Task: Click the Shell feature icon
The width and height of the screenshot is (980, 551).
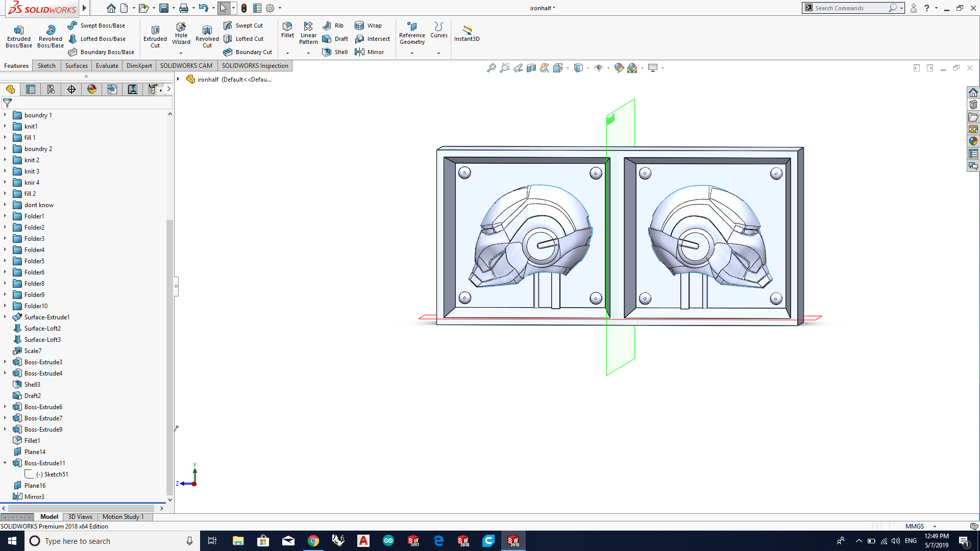Action: 335,52
